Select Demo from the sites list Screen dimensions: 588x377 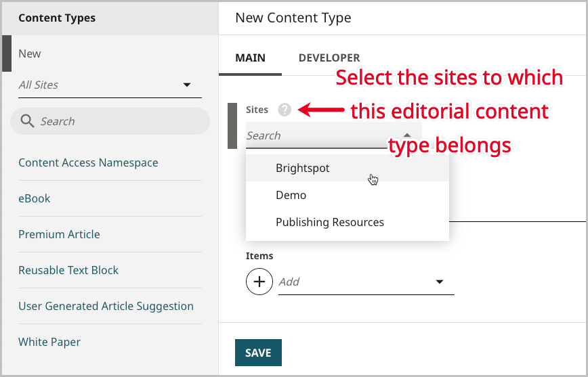348,195
